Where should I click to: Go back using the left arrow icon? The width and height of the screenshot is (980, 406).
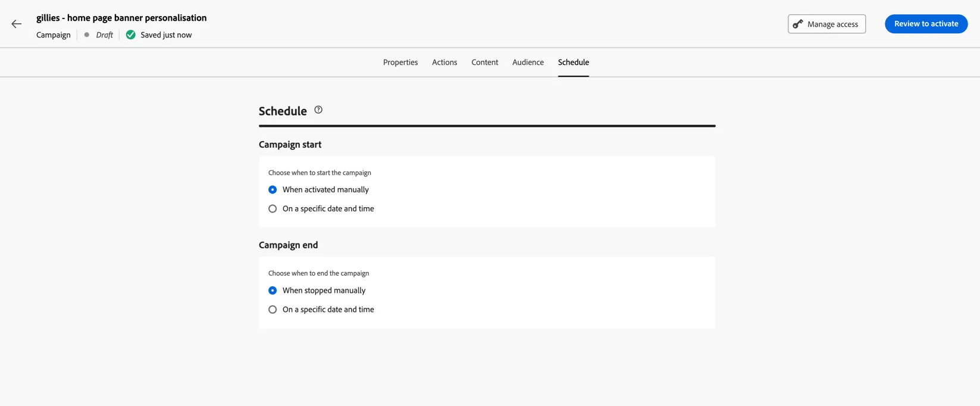tap(17, 24)
